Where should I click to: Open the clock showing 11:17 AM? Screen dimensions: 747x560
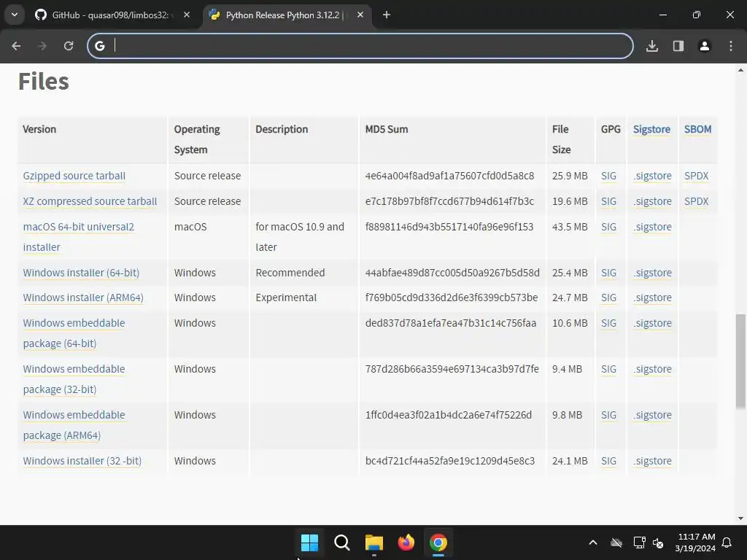(x=695, y=542)
